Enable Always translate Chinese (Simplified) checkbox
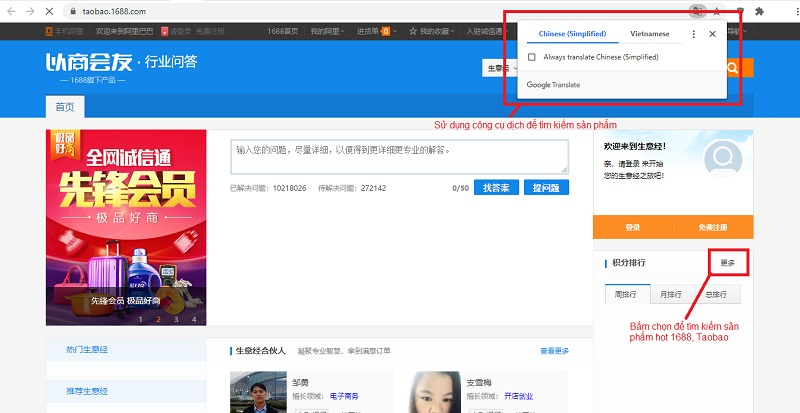Image resolution: width=800 pixels, height=413 pixels. click(532, 57)
